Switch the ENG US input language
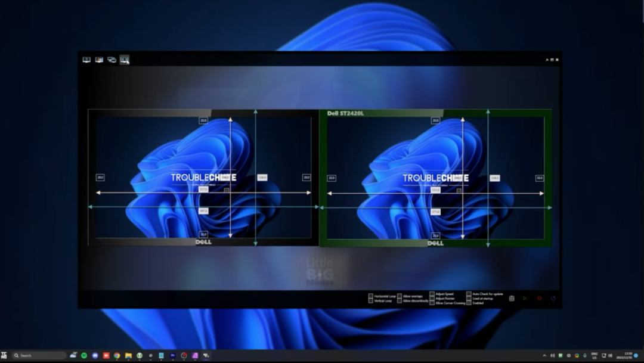 595,356
